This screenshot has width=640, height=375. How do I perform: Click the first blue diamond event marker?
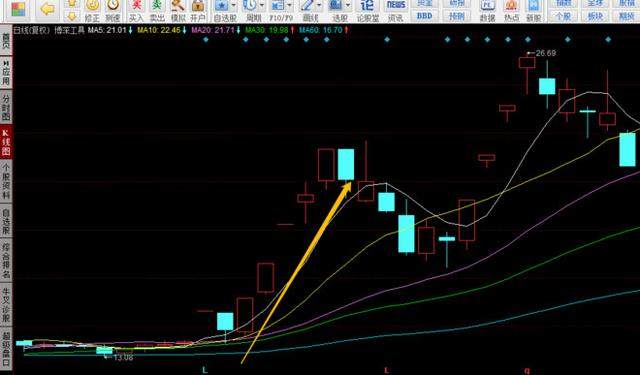(x=206, y=40)
